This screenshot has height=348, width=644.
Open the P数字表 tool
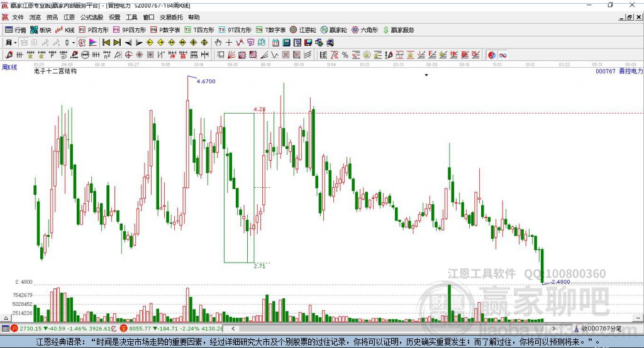tap(165, 30)
